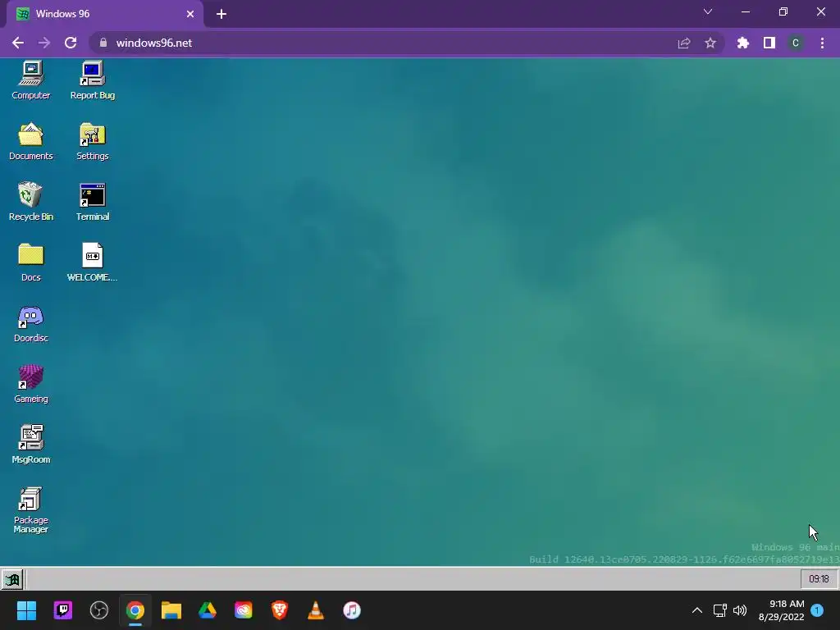This screenshot has width=840, height=630.
Task: Launch the MsgRoom shortcut
Action: point(30,444)
